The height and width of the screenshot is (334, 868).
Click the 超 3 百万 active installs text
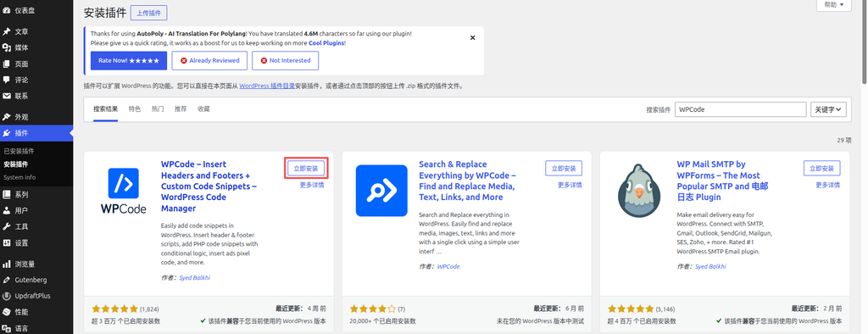(125, 320)
